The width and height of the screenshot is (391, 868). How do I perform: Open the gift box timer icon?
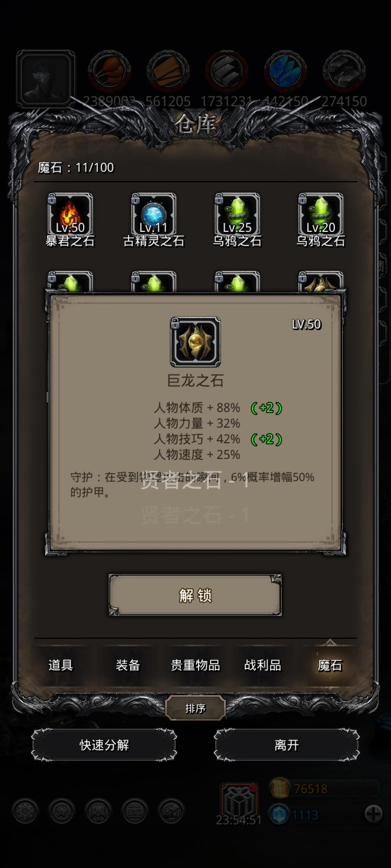239,799
